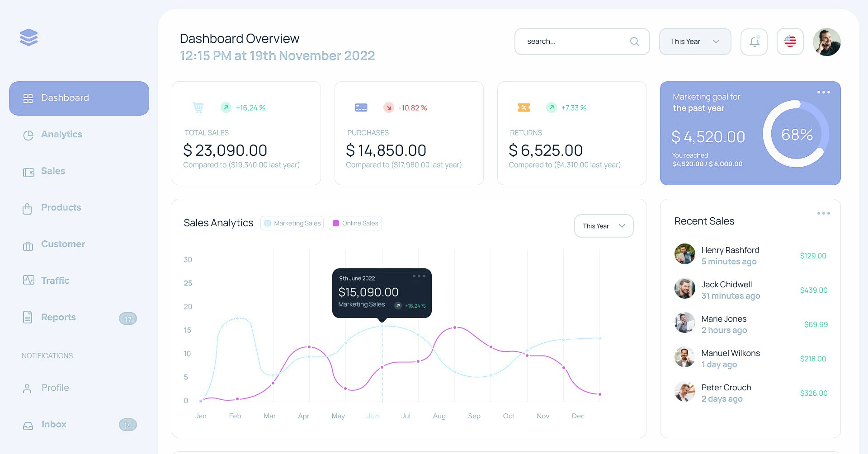Viewport: 868px width, 454px height.
Task: Select Henry Rashford's recent sale
Action: (730, 256)
